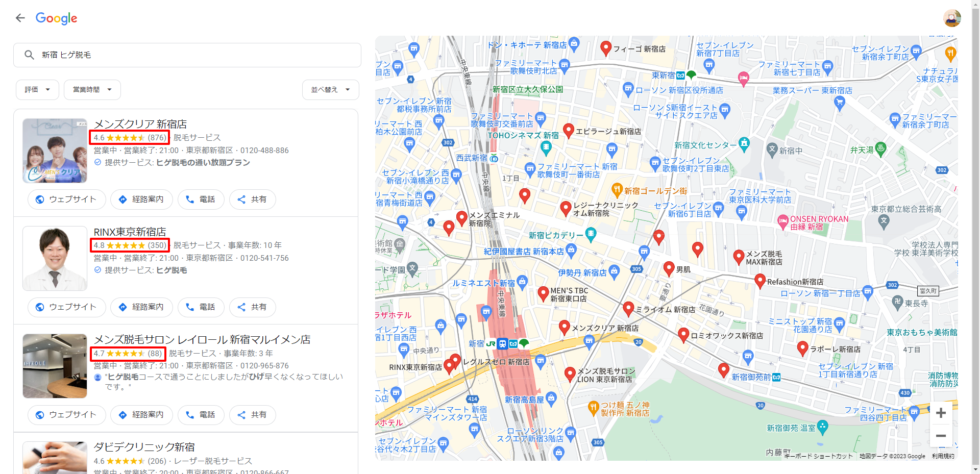Image resolution: width=980 pixels, height=474 pixels.
Task: Open the 営業時間 hours filter dropdown
Action: (92, 89)
